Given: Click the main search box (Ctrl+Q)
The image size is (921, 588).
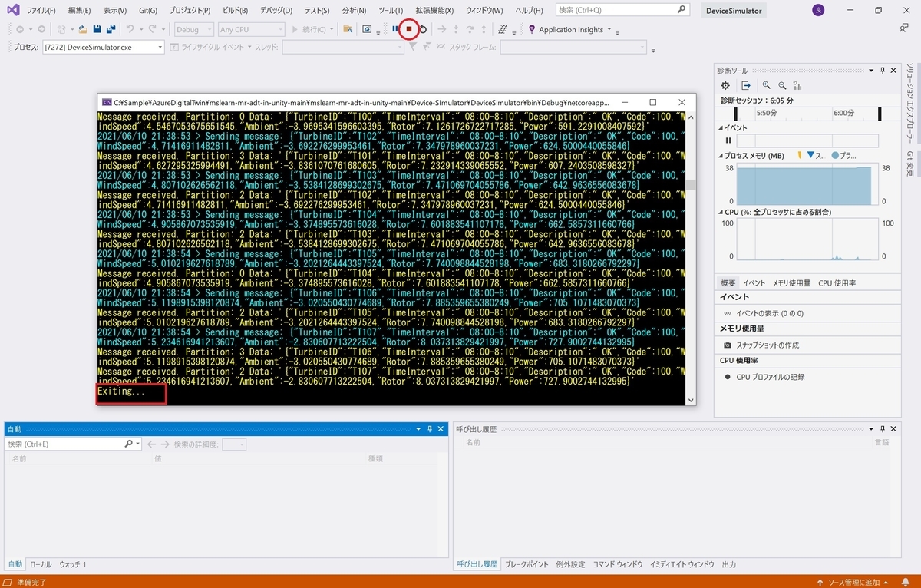Looking at the screenshot, I should click(622, 10).
